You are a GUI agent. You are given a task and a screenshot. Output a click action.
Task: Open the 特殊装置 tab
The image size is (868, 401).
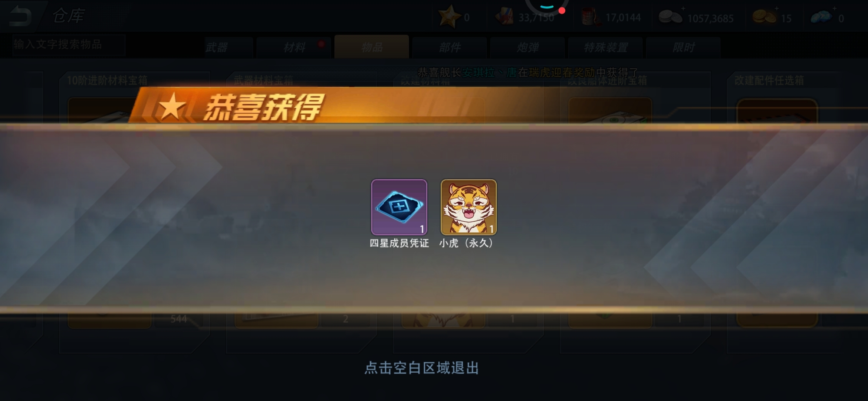point(605,48)
